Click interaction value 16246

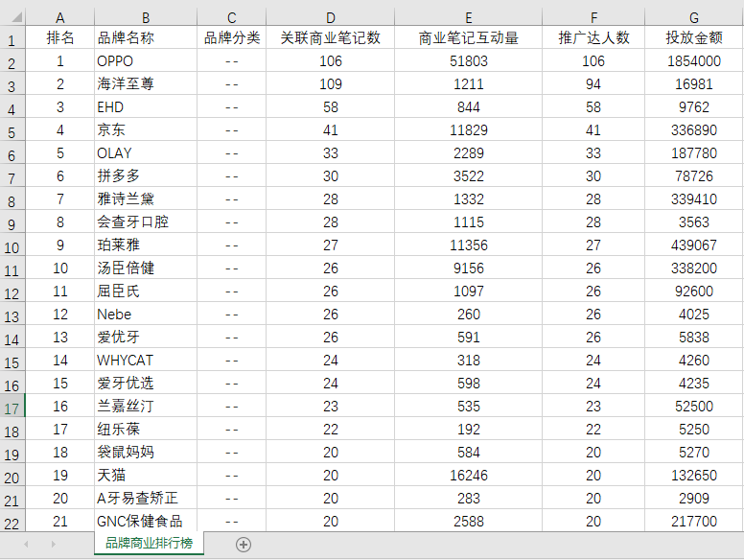468,475
